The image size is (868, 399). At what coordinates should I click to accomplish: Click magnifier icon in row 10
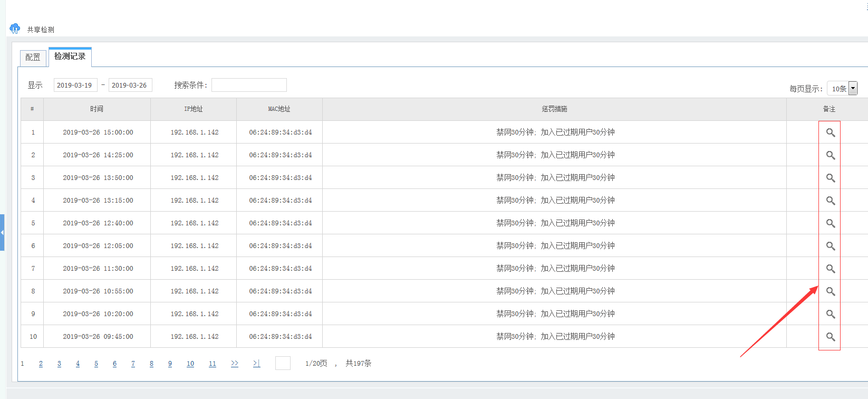(x=830, y=337)
